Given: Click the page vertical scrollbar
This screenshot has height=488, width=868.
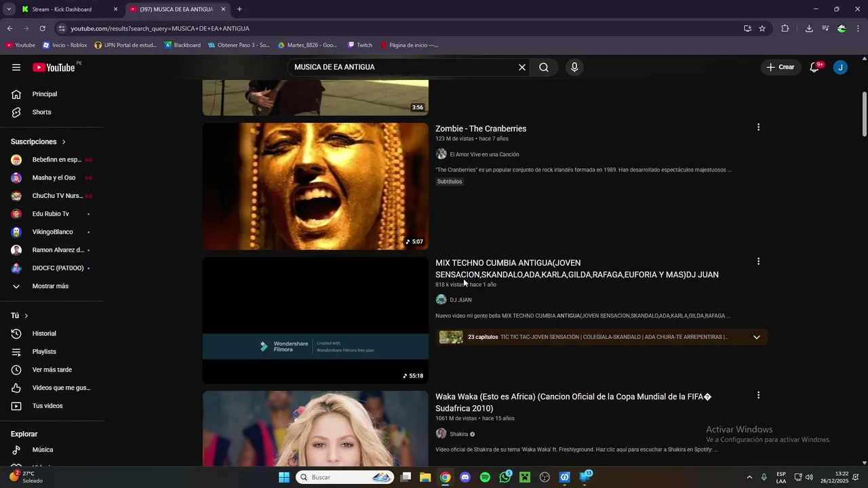Looking at the screenshot, I should pos(865,114).
